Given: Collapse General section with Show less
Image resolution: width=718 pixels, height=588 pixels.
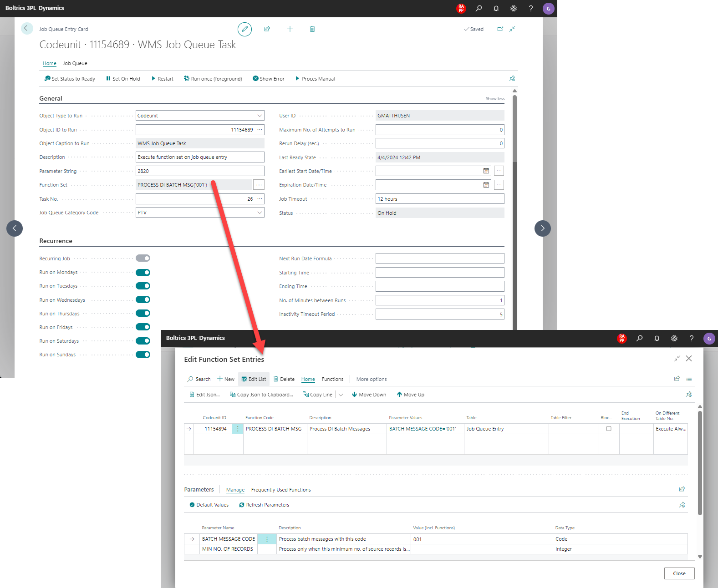Looking at the screenshot, I should [495, 99].
